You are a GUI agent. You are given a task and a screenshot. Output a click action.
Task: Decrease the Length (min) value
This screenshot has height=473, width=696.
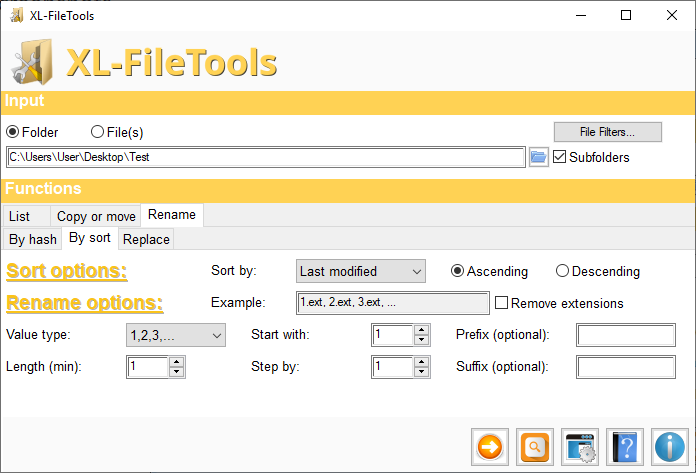pyautogui.click(x=177, y=372)
